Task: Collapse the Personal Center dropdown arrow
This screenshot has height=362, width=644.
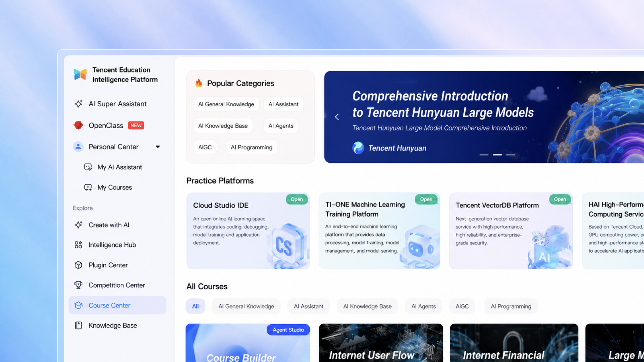Action: 158,147
